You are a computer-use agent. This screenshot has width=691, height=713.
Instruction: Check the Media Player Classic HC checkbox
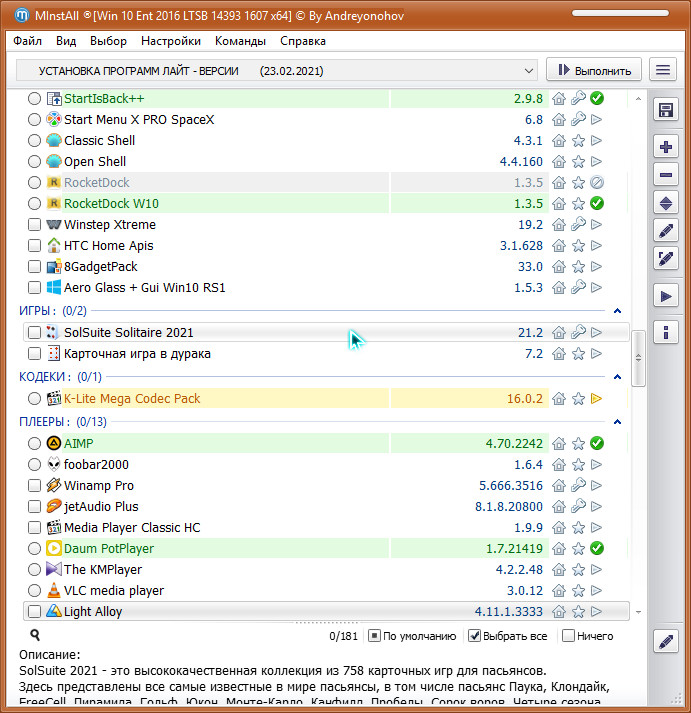(x=35, y=527)
